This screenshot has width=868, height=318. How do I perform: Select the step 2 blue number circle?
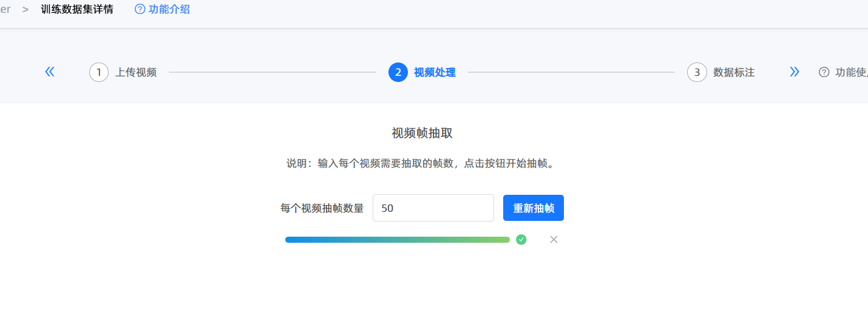(x=398, y=72)
